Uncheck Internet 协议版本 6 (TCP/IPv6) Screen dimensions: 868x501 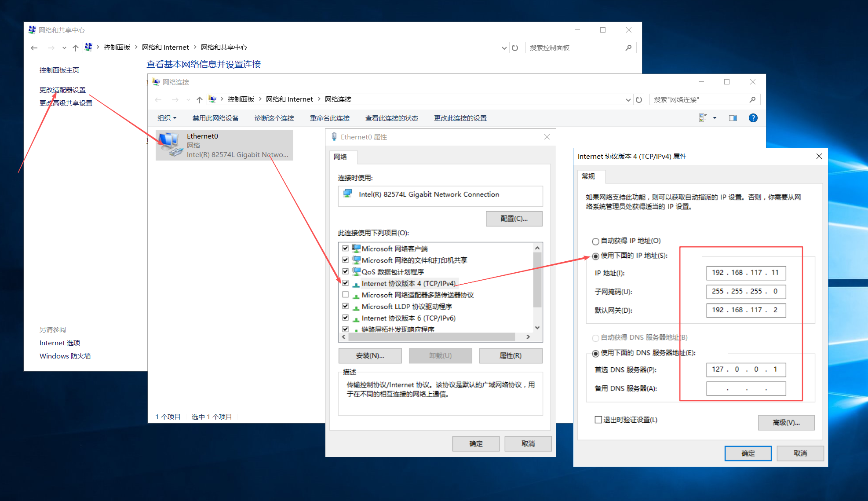(x=346, y=318)
